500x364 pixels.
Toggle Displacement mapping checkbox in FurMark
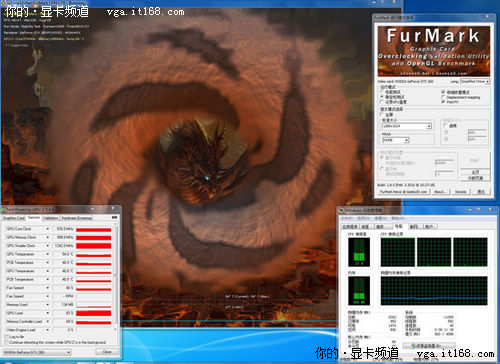tap(443, 97)
